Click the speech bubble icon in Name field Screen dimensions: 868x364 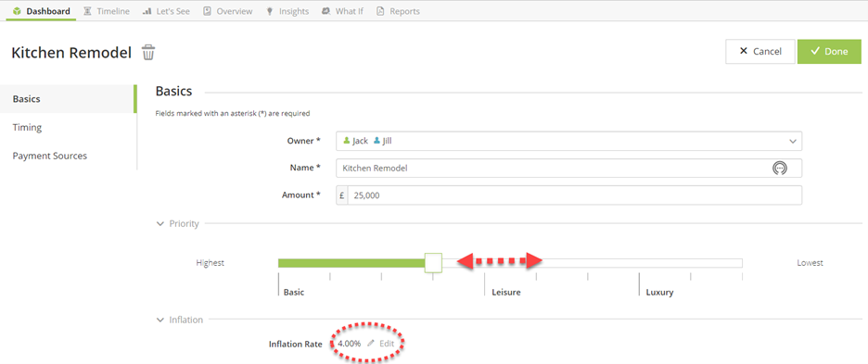pyautogui.click(x=779, y=169)
